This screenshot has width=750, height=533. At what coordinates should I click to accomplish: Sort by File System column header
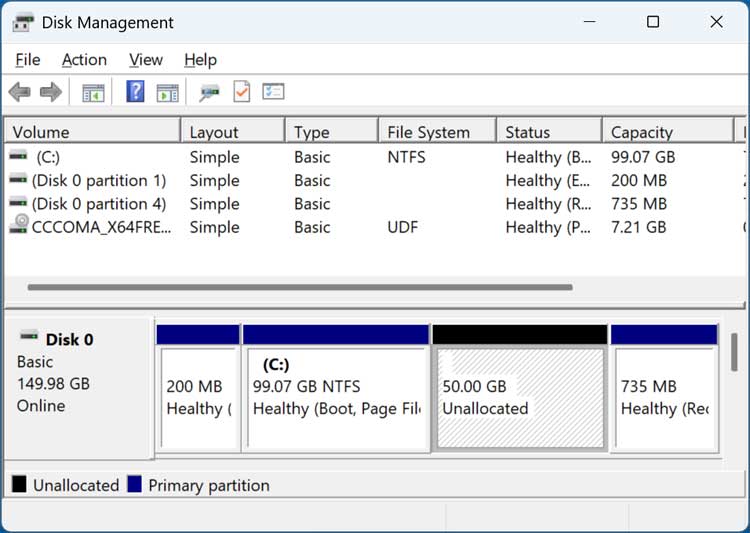tap(437, 132)
